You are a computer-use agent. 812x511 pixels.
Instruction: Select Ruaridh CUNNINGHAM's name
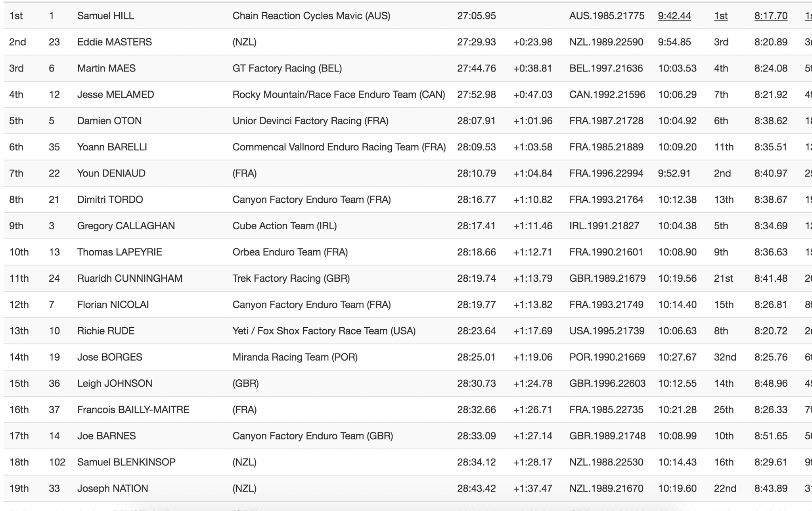pyautogui.click(x=130, y=278)
